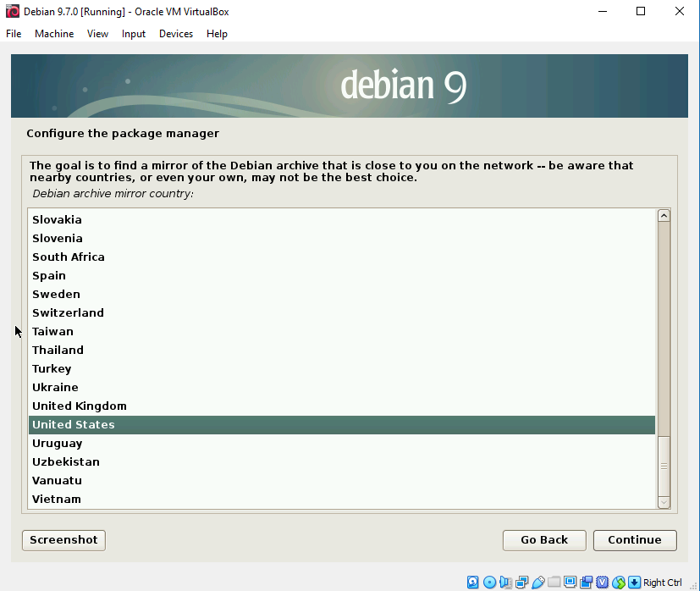700x591 pixels.
Task: Click the country list scrollbar thumb
Action: pos(664,466)
